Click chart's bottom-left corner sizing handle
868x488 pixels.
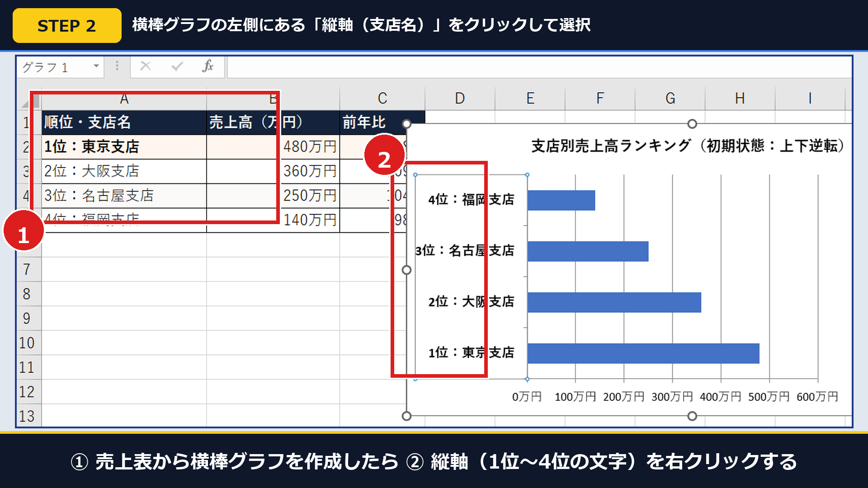pyautogui.click(x=406, y=416)
